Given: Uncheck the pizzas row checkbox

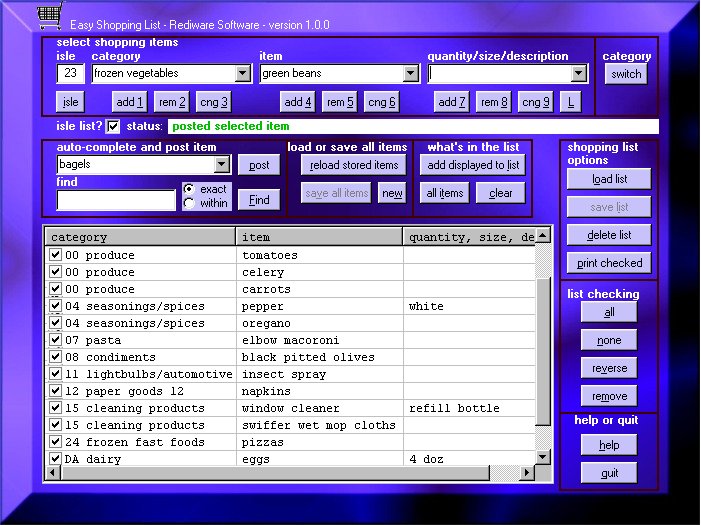Looking at the screenshot, I should 55,441.
